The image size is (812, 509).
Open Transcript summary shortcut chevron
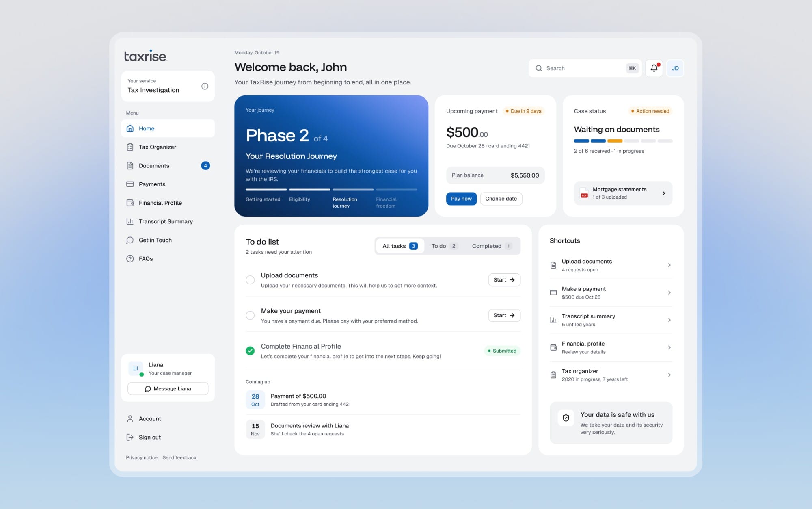[x=669, y=320]
